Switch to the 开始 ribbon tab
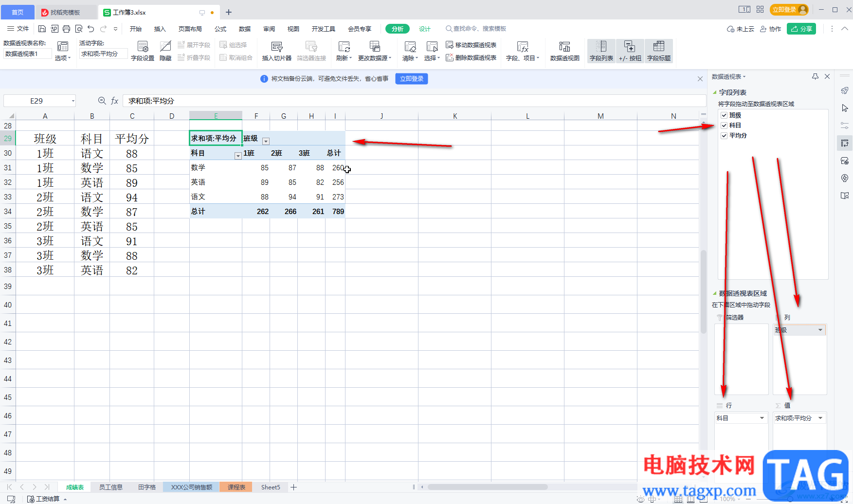 (x=136, y=29)
